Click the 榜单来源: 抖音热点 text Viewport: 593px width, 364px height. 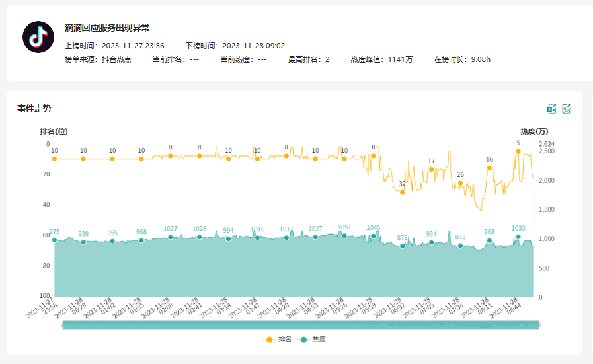pos(98,59)
